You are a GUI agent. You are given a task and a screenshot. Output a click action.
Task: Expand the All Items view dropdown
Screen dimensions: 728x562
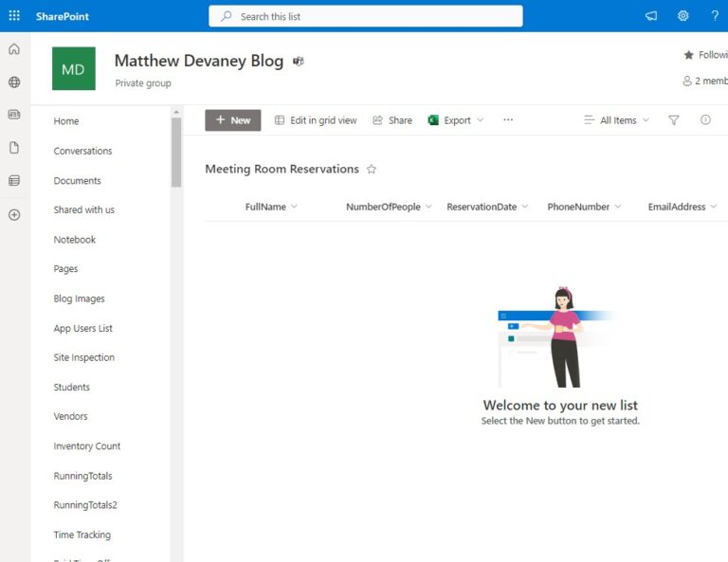(x=617, y=120)
